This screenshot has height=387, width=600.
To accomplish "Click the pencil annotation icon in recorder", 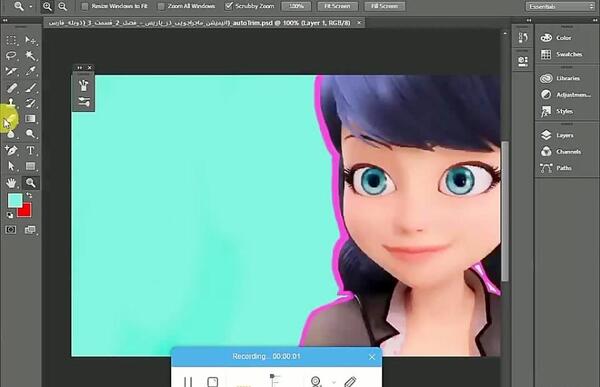I will (x=350, y=382).
